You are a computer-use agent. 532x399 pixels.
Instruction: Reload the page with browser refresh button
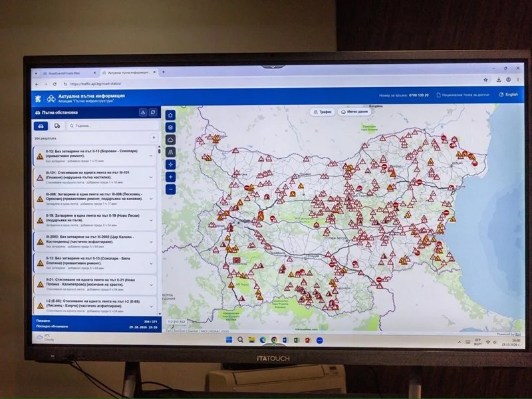55,84
